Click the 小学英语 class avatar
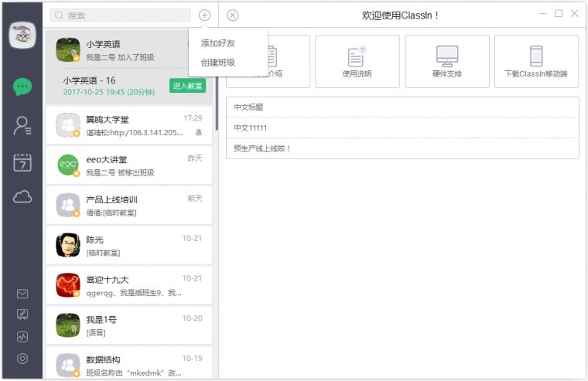 coord(68,49)
